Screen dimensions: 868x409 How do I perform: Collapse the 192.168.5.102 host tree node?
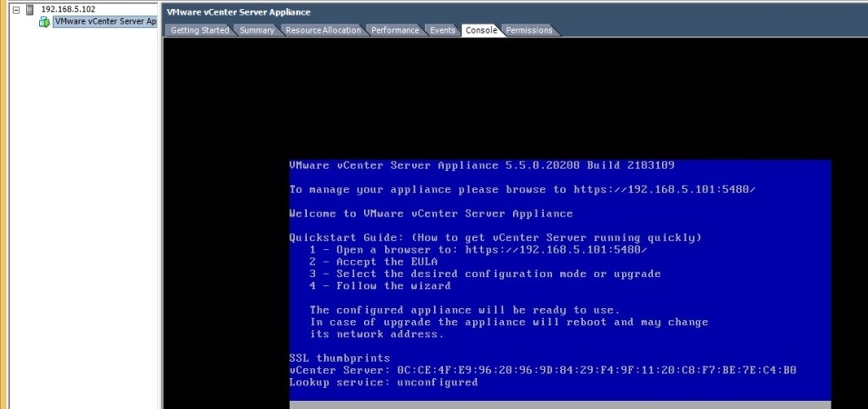click(16, 9)
